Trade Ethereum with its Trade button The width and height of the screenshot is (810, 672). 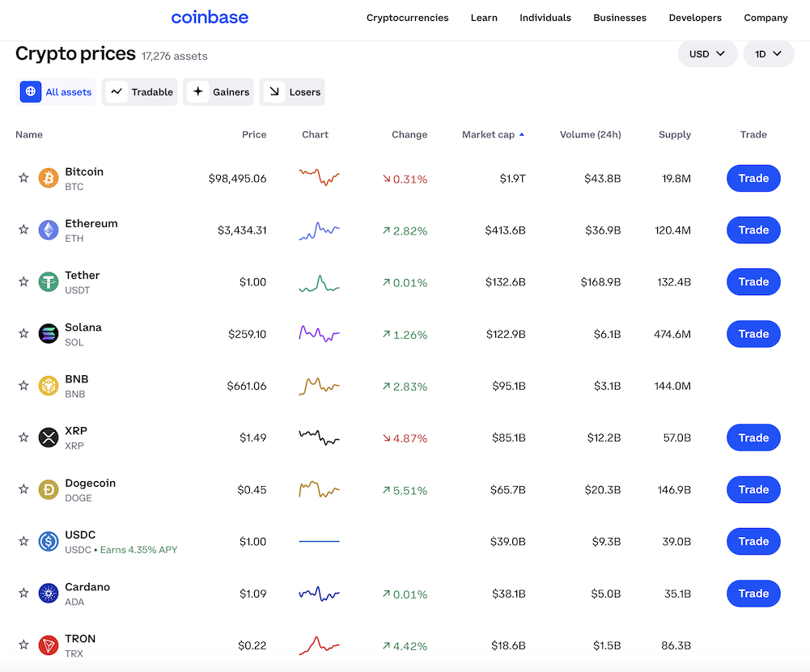click(x=753, y=230)
